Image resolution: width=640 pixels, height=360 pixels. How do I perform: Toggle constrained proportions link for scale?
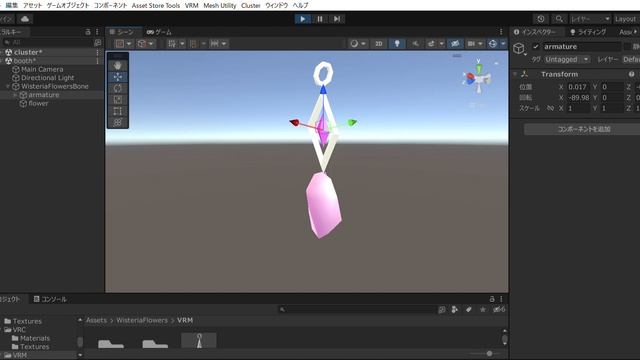pyautogui.click(x=551, y=108)
